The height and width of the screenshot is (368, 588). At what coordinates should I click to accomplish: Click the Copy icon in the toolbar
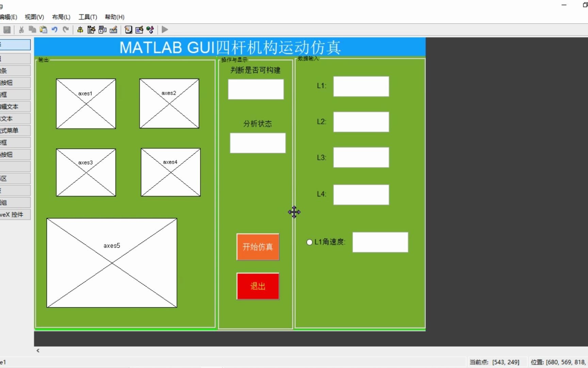(x=32, y=30)
